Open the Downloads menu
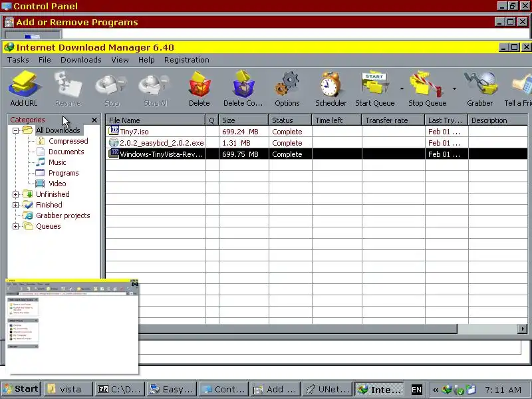Image resolution: width=532 pixels, height=399 pixels. click(x=80, y=60)
